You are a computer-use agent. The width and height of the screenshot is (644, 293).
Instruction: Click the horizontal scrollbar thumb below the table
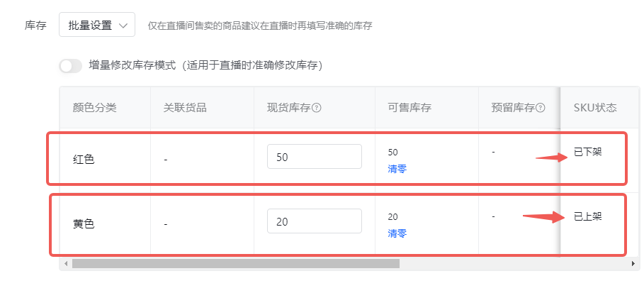point(236,263)
